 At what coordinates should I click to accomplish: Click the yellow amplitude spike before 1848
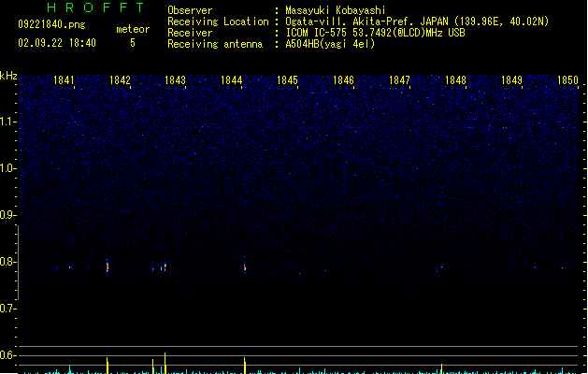pos(441,368)
